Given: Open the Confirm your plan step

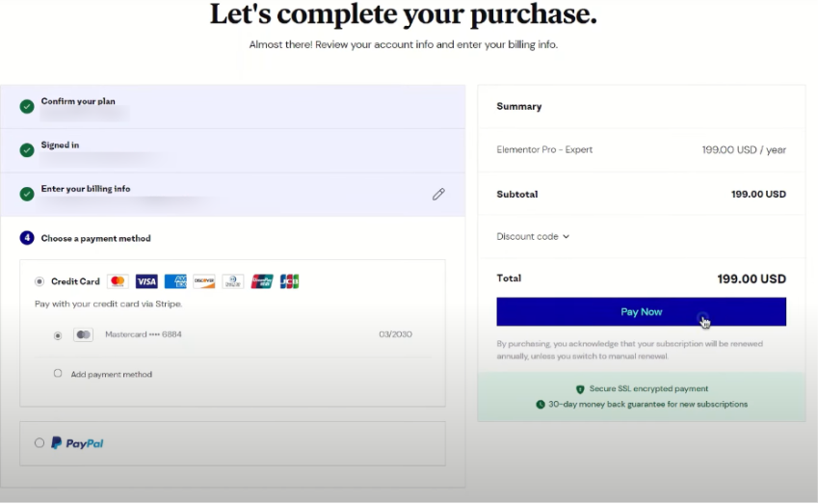Looking at the screenshot, I should (232, 106).
